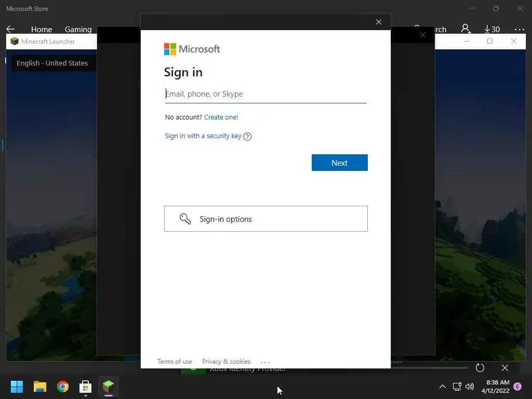Open Home tab in Microsoft Store

[x=42, y=30]
